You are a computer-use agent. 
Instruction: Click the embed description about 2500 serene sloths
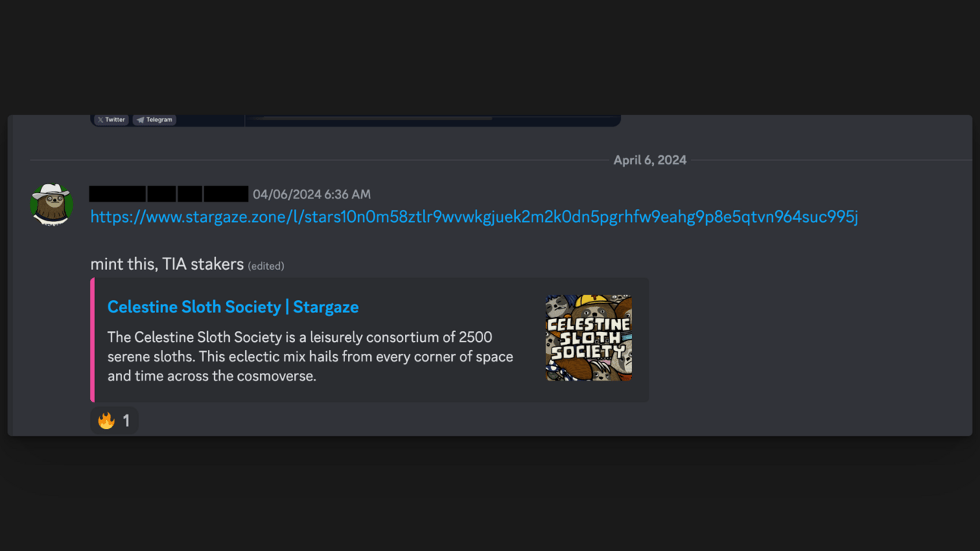[310, 356]
